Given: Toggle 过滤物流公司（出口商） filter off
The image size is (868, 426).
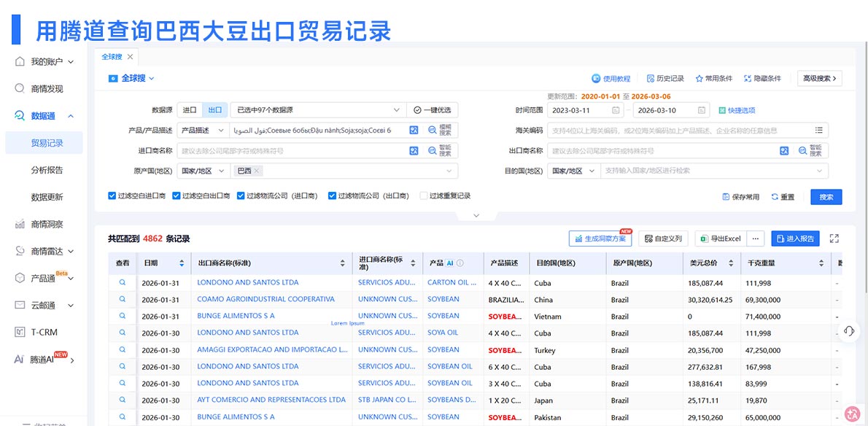Looking at the screenshot, I should point(330,195).
